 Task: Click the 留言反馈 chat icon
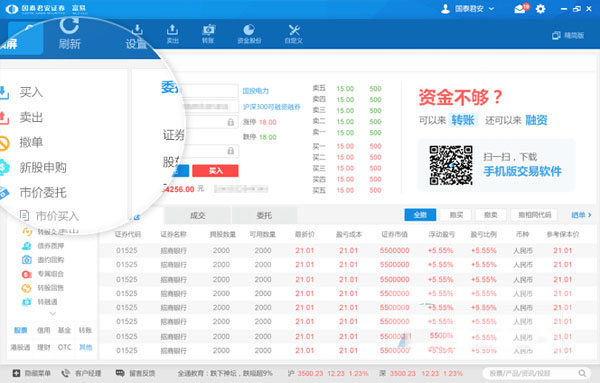(120, 373)
